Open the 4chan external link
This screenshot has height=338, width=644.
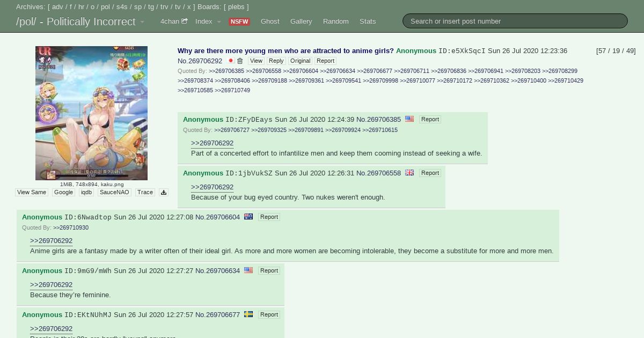[174, 21]
